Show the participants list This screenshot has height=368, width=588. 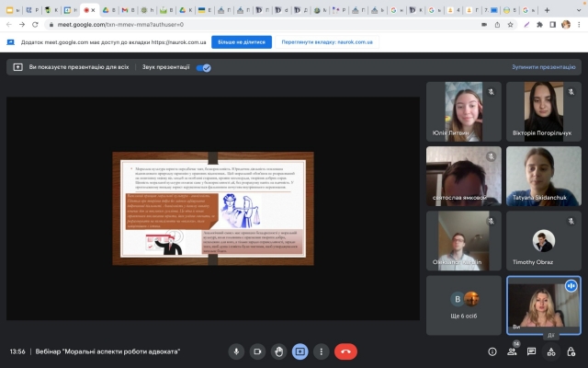click(x=512, y=351)
